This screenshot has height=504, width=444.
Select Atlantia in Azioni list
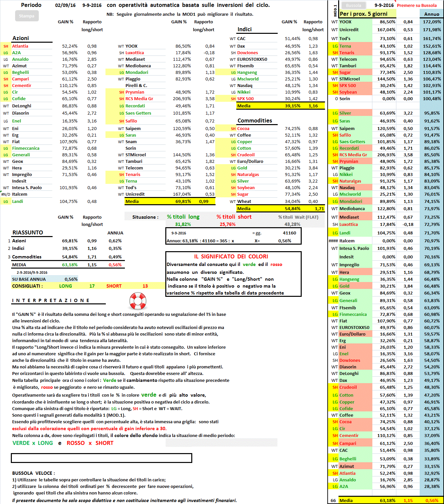point(20,46)
